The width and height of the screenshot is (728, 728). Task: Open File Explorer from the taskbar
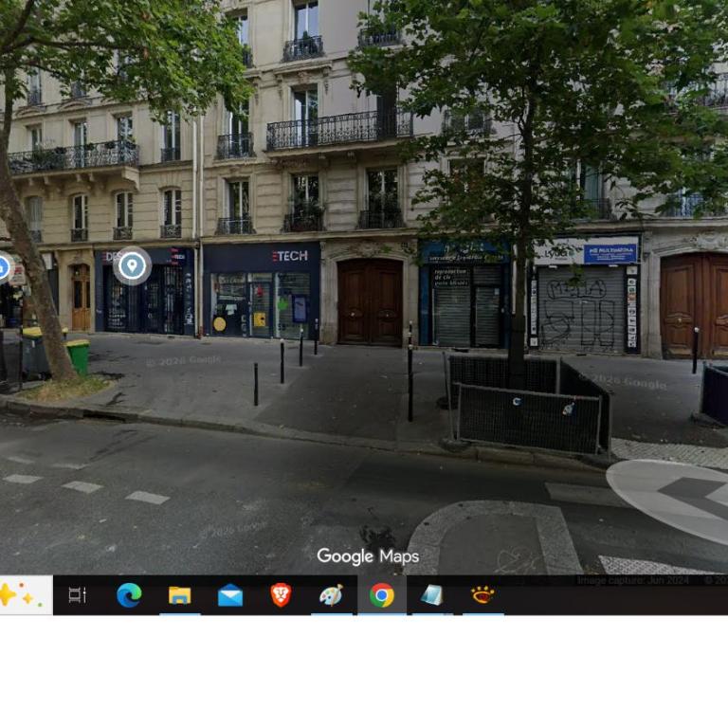(x=180, y=595)
